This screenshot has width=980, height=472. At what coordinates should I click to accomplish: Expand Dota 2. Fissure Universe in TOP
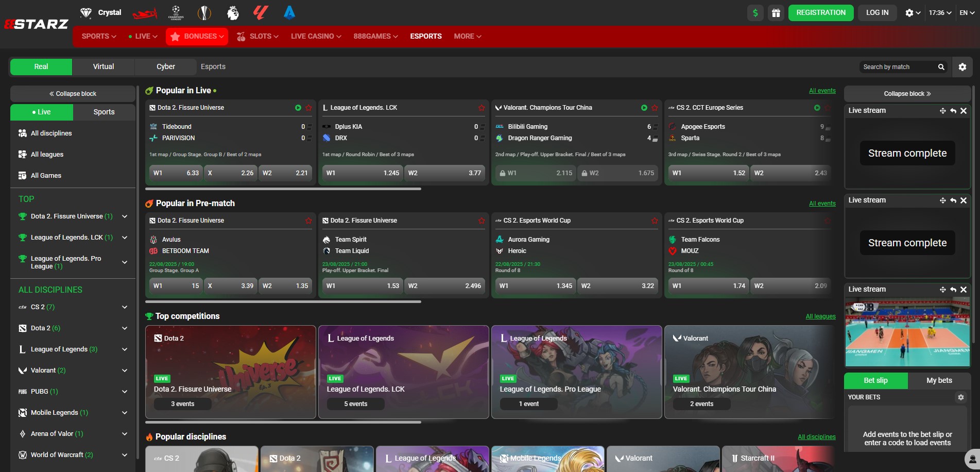125,216
